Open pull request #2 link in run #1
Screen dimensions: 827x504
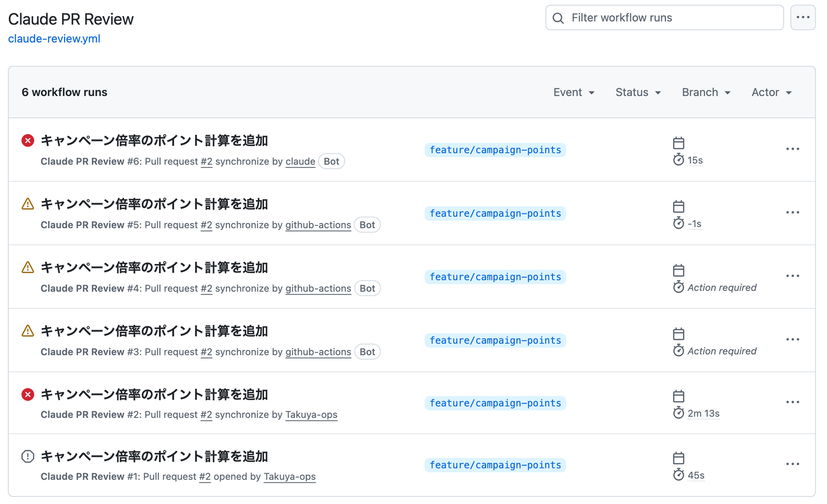click(205, 477)
